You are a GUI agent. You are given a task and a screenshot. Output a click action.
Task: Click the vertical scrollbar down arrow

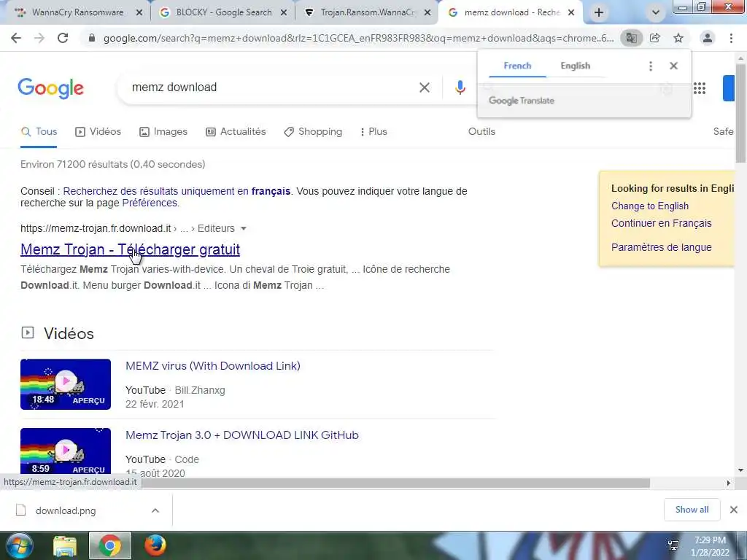[740, 470]
